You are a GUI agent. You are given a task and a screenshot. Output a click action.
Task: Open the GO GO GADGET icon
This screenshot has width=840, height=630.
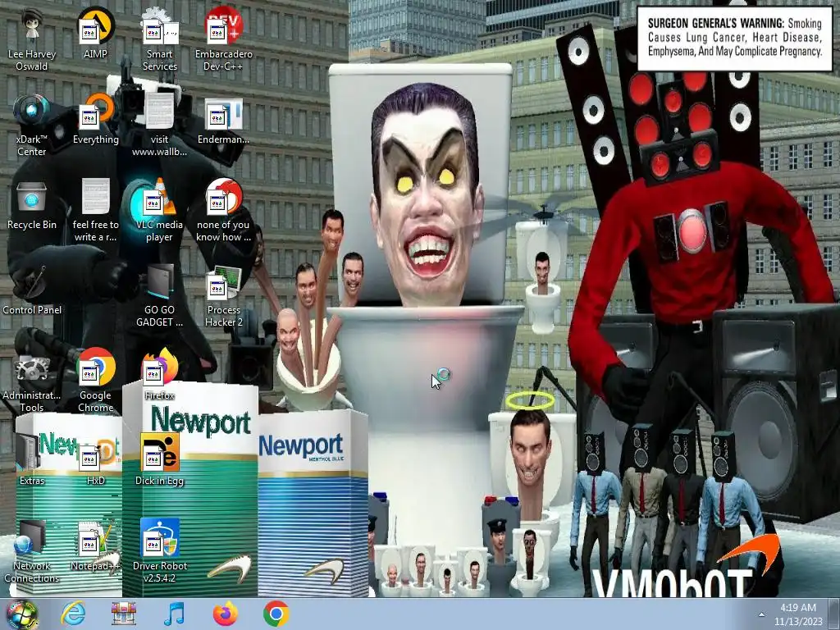tap(160, 295)
